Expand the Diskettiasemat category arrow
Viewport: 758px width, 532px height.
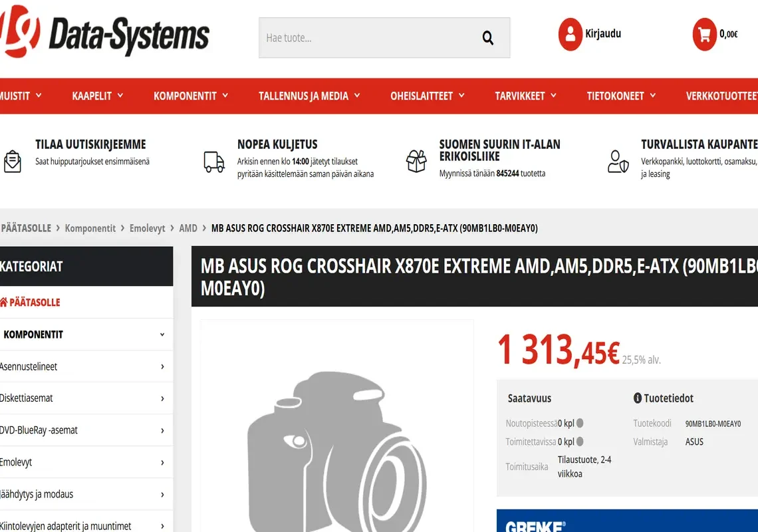tap(162, 398)
